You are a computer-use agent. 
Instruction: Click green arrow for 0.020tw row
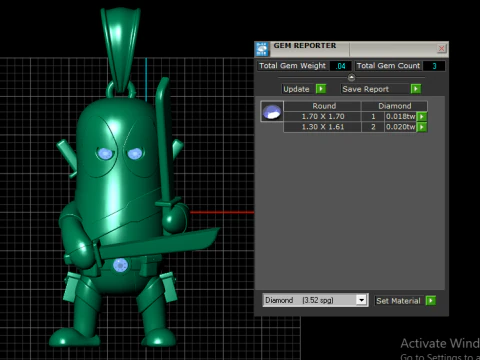point(422,127)
